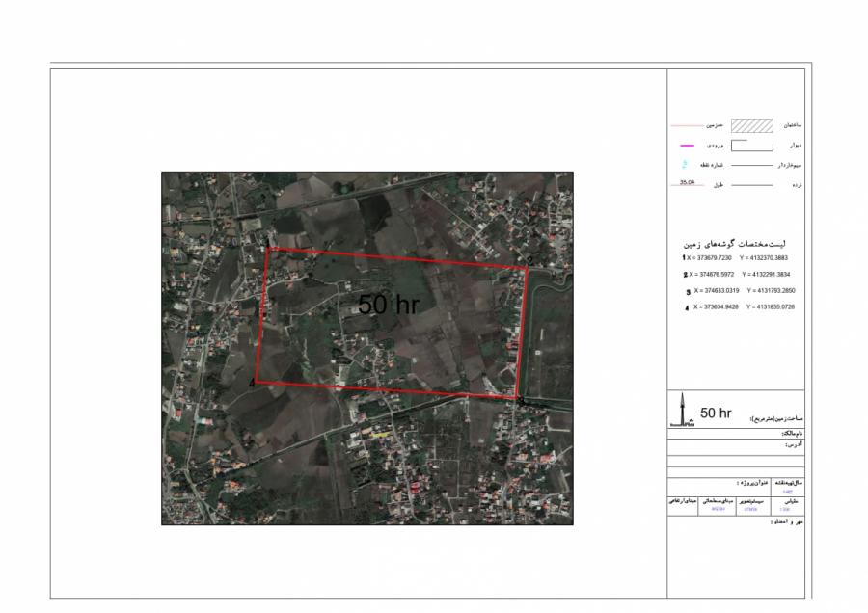Click the 'طول' length legend label

click(719, 185)
